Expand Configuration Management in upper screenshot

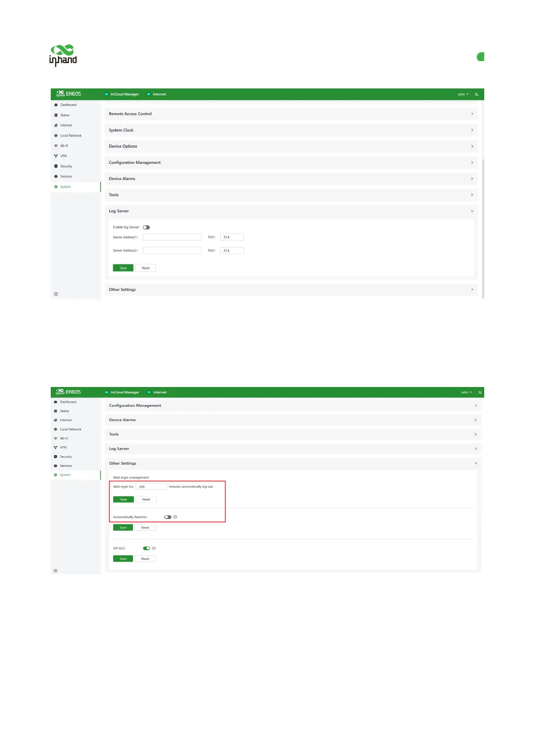point(291,163)
